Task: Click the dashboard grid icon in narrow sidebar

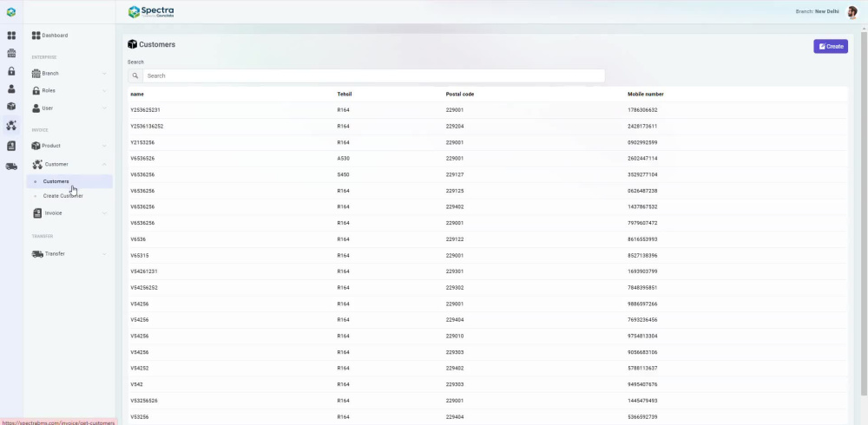Action: [11, 36]
